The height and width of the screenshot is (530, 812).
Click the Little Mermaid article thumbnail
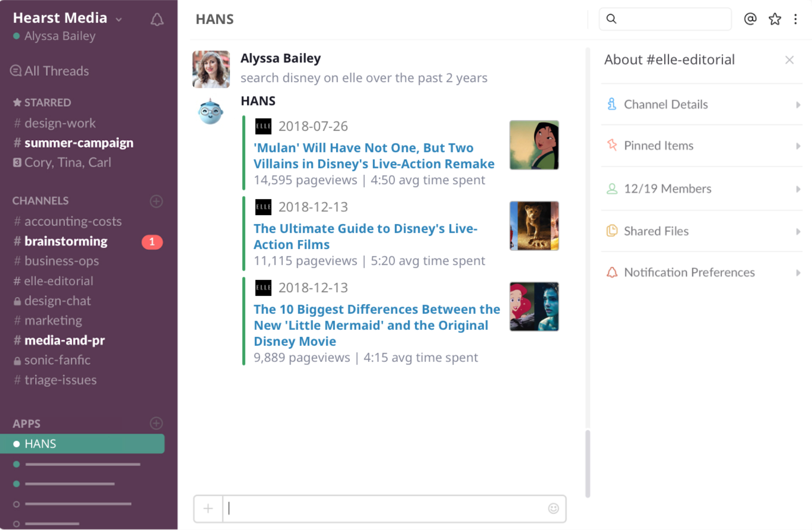534,306
